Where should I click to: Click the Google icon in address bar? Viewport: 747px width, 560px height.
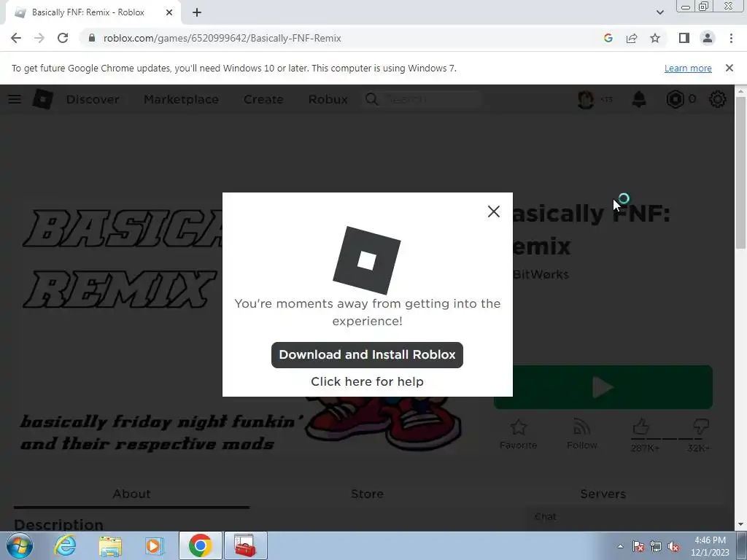click(608, 38)
